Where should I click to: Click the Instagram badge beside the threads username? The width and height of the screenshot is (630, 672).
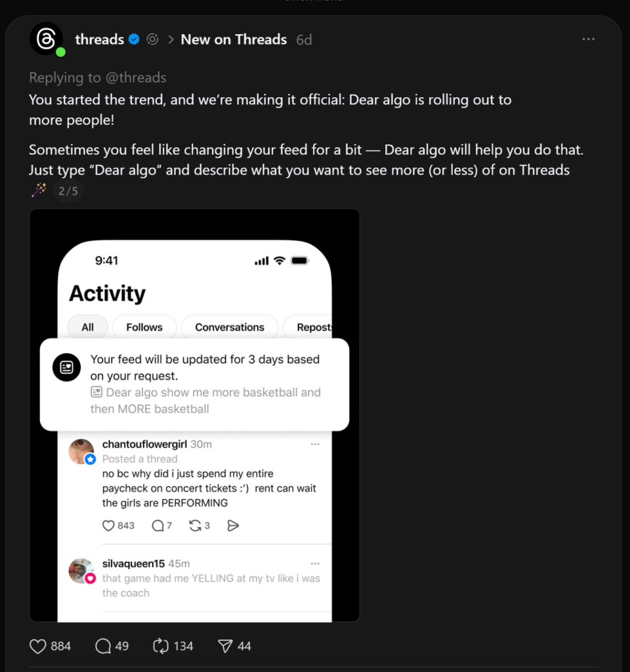coord(152,39)
